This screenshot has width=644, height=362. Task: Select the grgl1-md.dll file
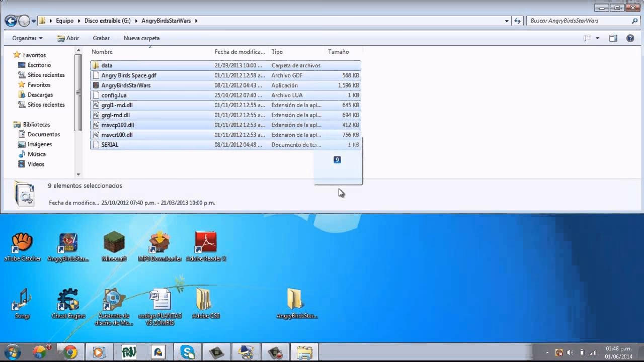(x=225, y=105)
